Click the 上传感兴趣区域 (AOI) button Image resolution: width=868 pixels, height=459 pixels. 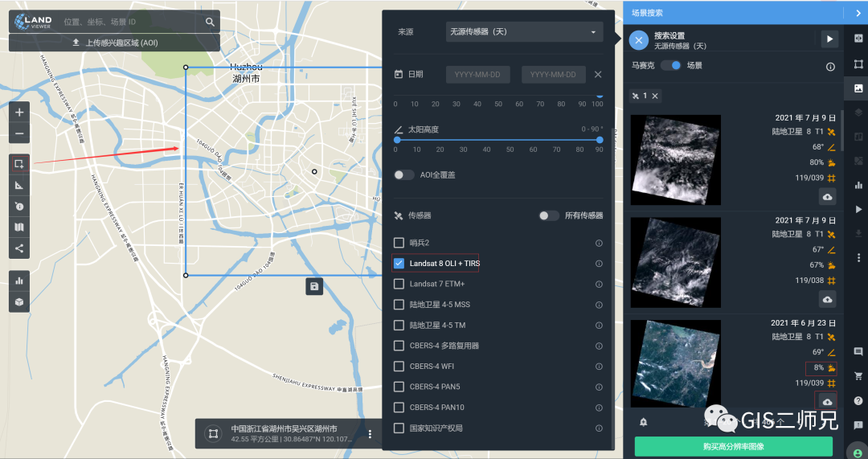pos(115,43)
